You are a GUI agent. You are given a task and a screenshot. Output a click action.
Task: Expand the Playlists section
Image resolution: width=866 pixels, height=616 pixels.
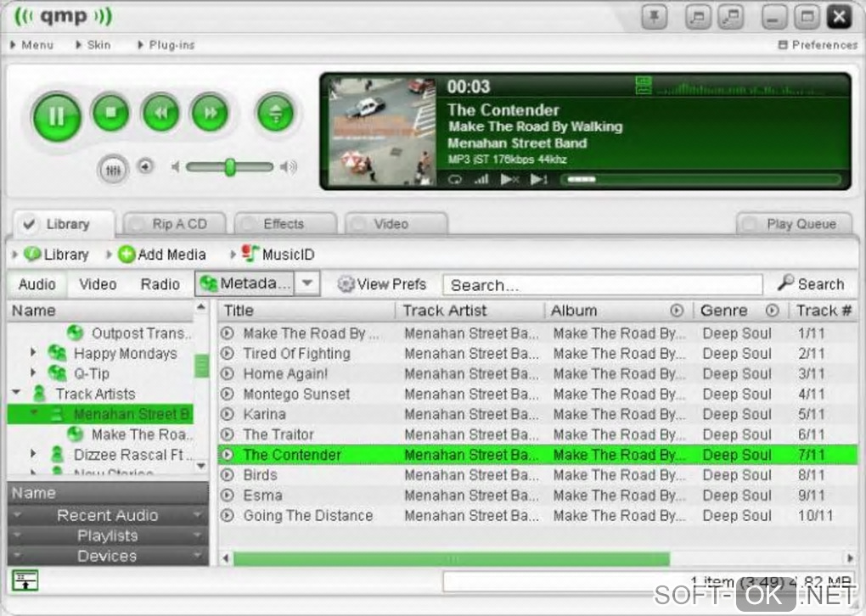tap(108, 535)
